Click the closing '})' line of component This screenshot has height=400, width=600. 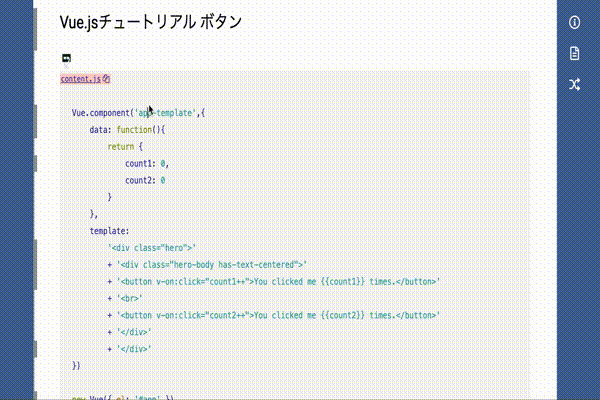[x=76, y=366]
